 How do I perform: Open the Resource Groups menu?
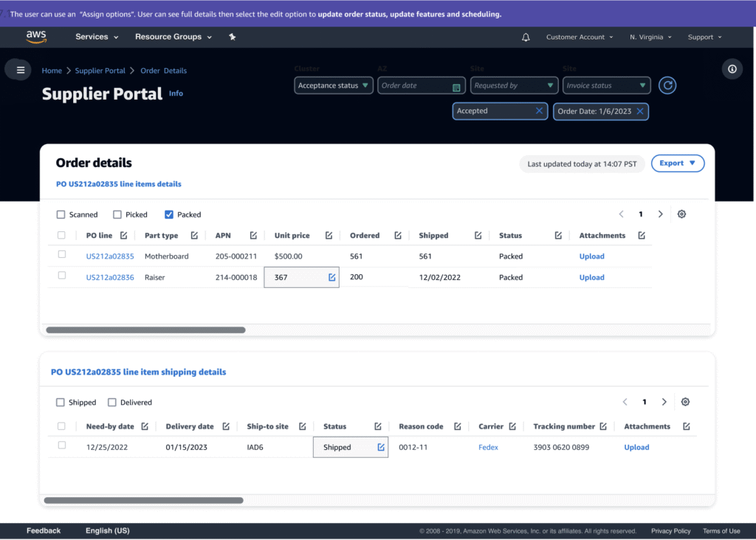pyautogui.click(x=173, y=37)
